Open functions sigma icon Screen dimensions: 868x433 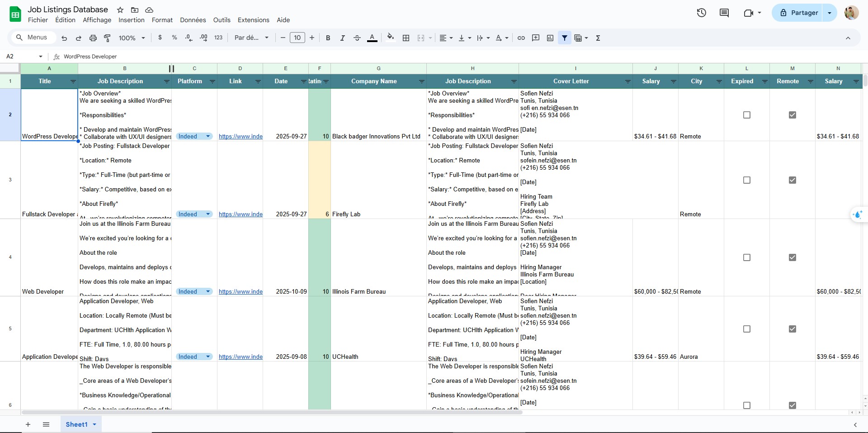click(598, 38)
